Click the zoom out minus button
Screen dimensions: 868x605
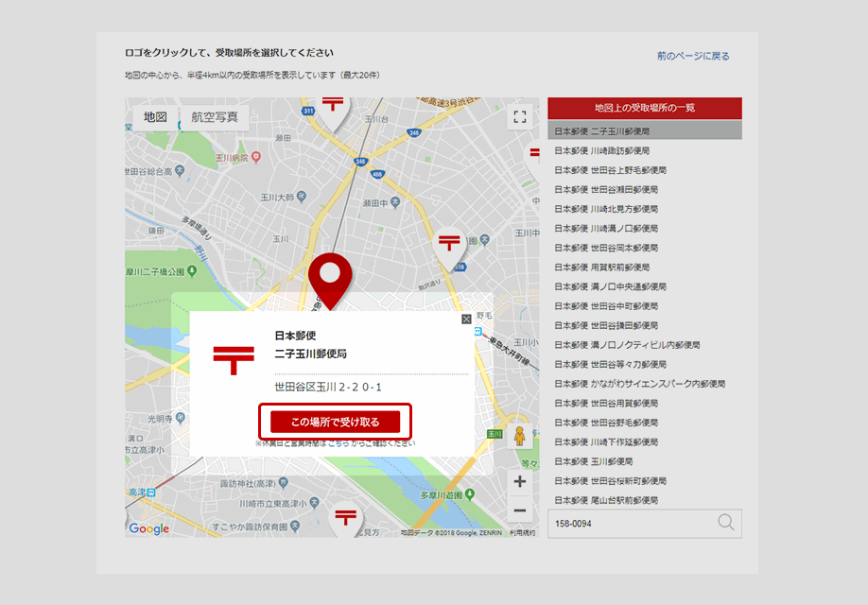click(519, 511)
